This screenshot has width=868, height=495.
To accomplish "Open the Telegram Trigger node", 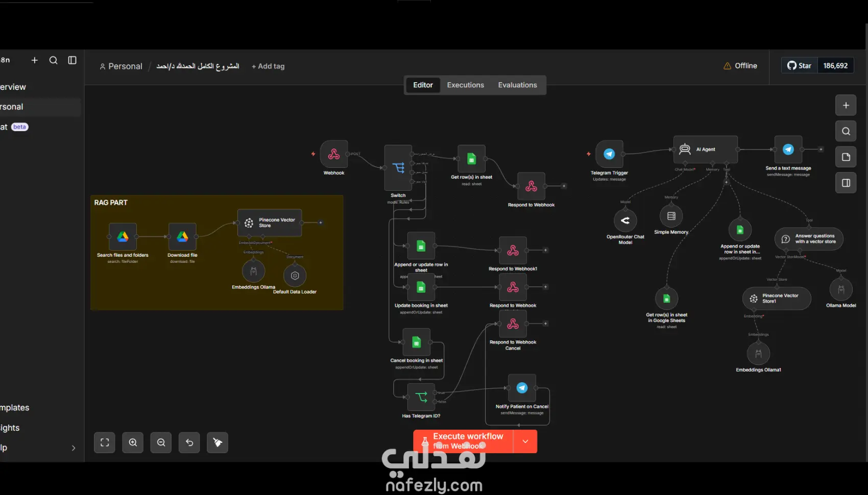I will point(609,154).
